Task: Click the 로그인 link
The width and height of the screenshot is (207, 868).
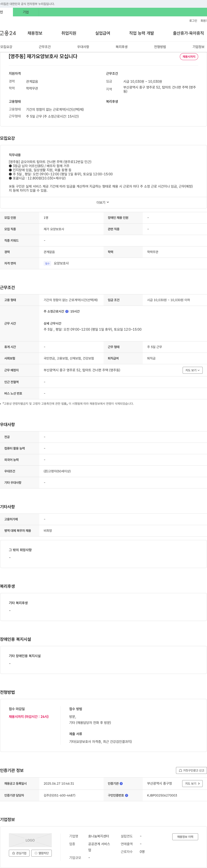Action: coord(193,21)
